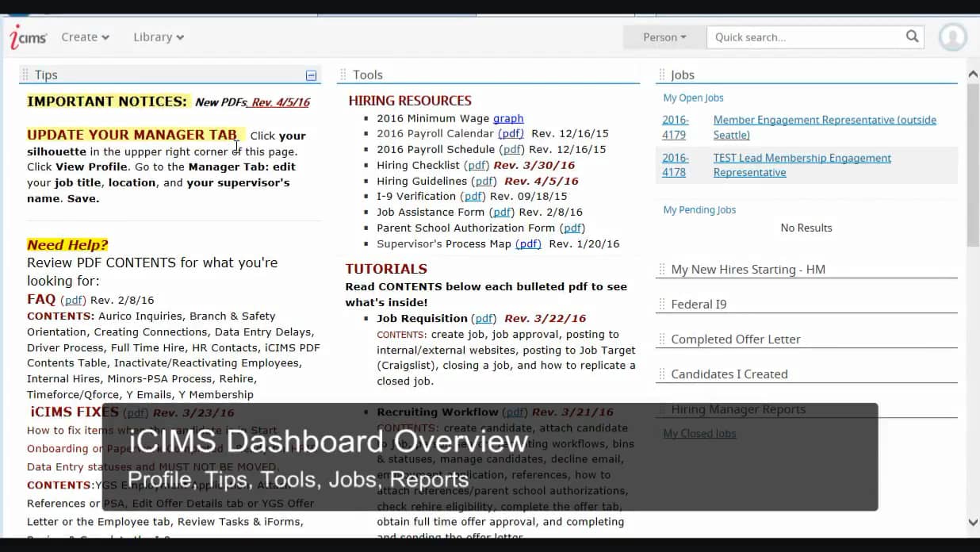Open Job Requisition tutorial pdf link
The height and width of the screenshot is (552, 980).
(x=484, y=318)
